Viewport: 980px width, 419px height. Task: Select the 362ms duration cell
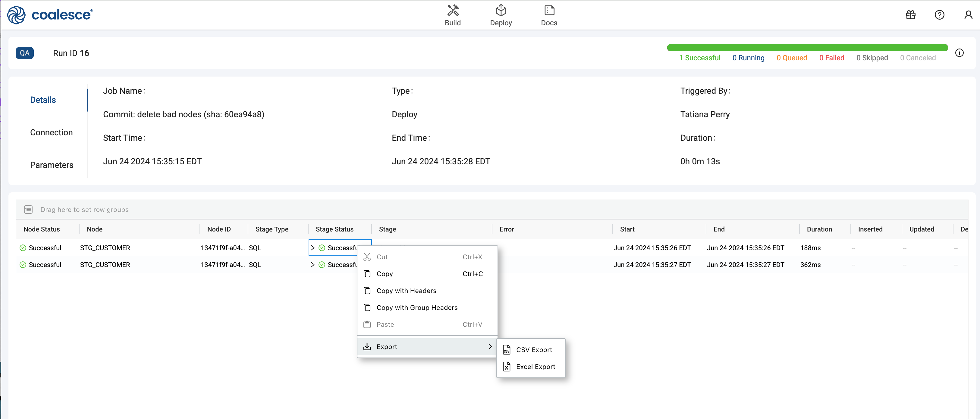810,264
